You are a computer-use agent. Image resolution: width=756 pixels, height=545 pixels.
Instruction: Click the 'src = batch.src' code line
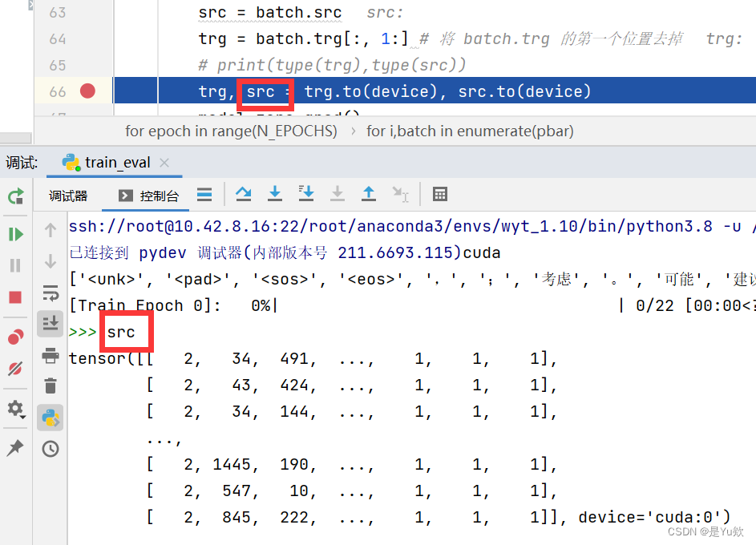[x=270, y=13]
